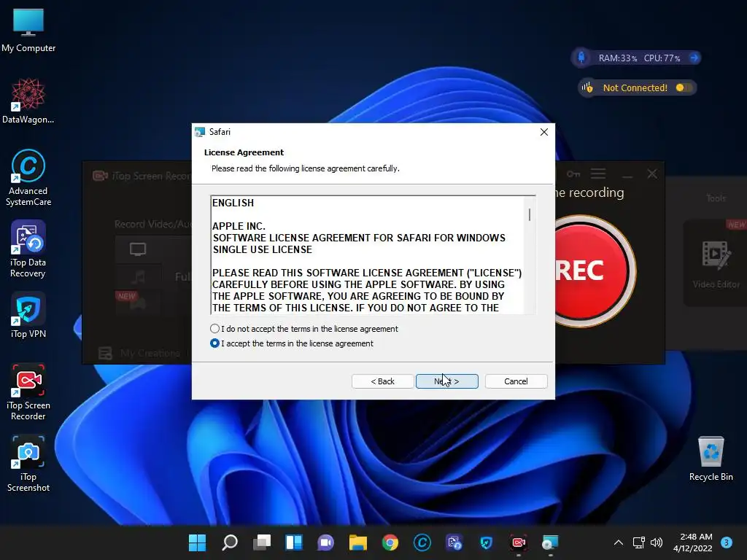
Task: Open the volume tray icon
Action: tap(657, 542)
